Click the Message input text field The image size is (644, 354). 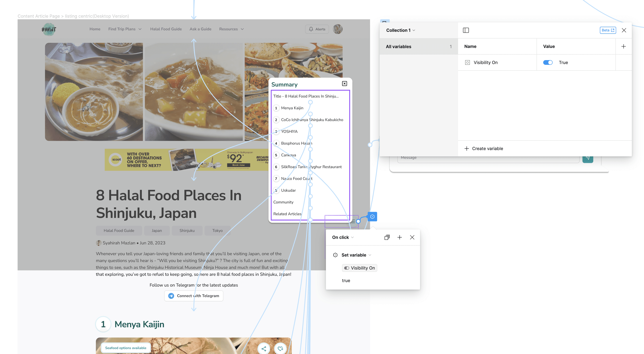(487, 158)
